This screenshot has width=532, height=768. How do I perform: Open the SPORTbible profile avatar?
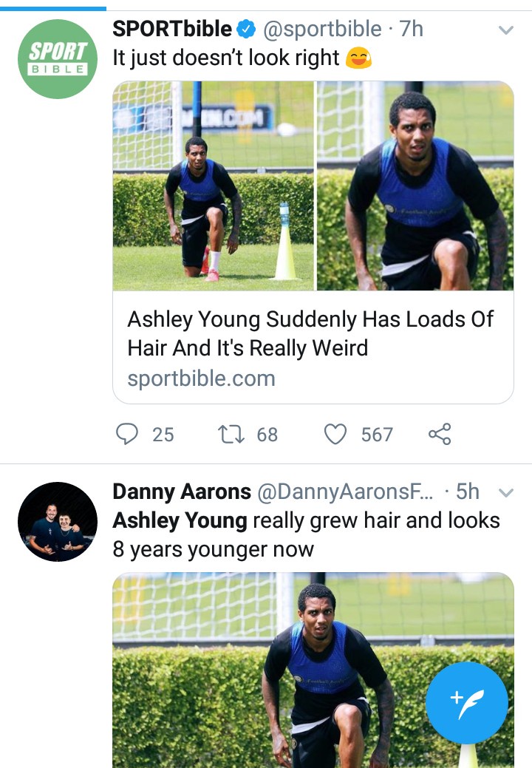point(58,59)
